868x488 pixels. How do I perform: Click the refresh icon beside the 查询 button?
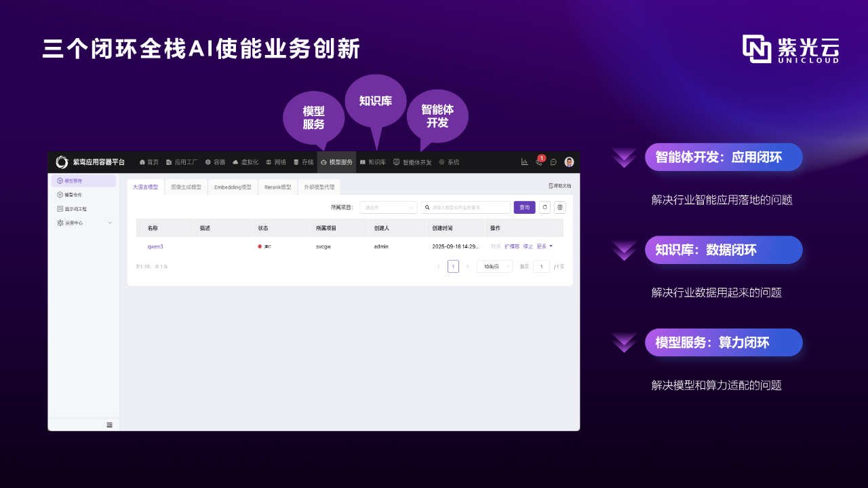pyautogui.click(x=545, y=207)
